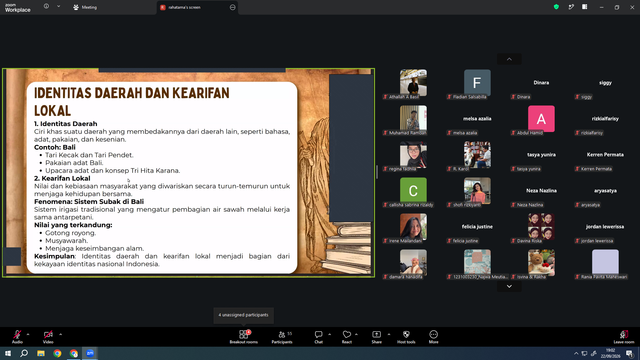
Task: Click the green encryption shield icon
Action: 556,7
